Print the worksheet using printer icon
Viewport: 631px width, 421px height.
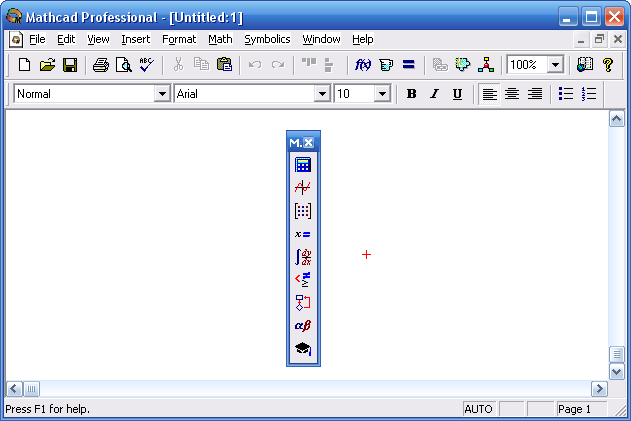coord(101,64)
